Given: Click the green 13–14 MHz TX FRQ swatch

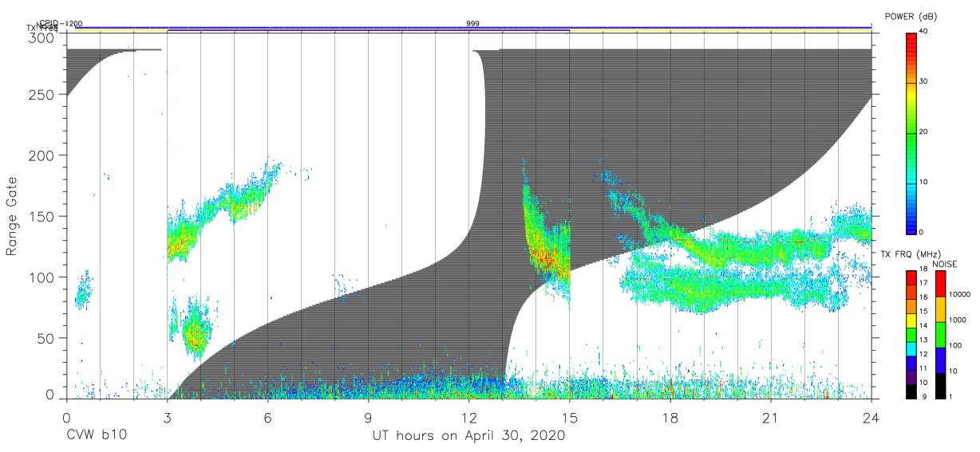Looking at the screenshot, I should pyautogui.click(x=911, y=334).
